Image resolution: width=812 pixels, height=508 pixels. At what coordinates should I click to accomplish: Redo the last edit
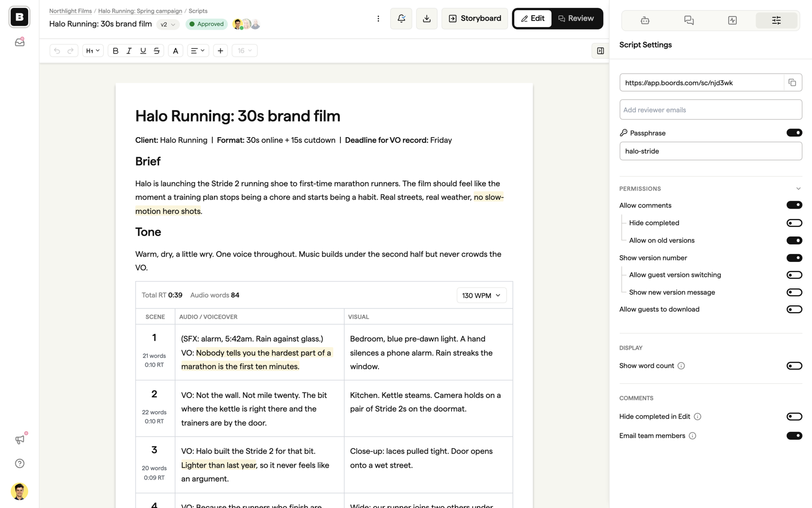click(x=70, y=51)
